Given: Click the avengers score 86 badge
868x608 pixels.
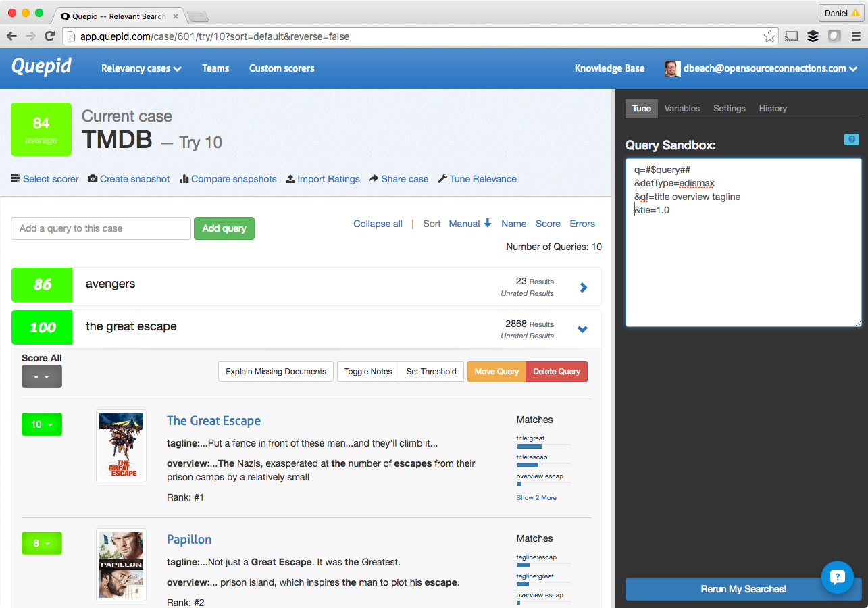Looking at the screenshot, I should point(42,284).
